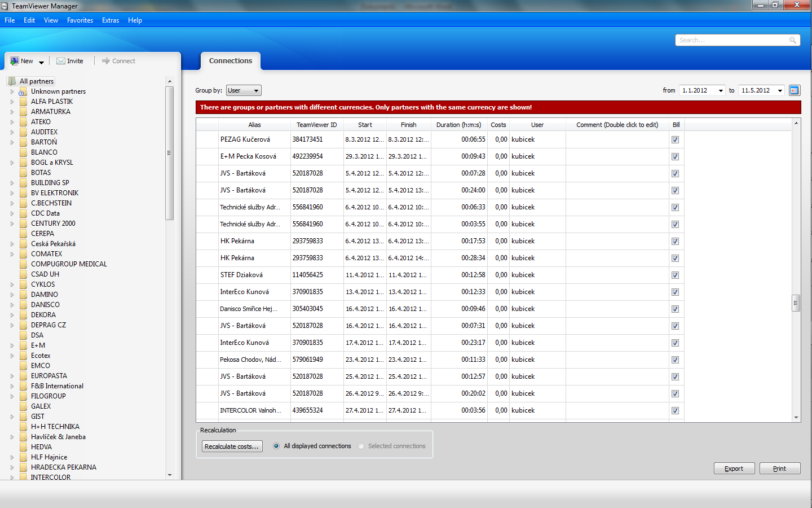Uncheck Bill for InterEco Kunová 00:12:33 row
This screenshot has width=812, height=508.
click(675, 292)
